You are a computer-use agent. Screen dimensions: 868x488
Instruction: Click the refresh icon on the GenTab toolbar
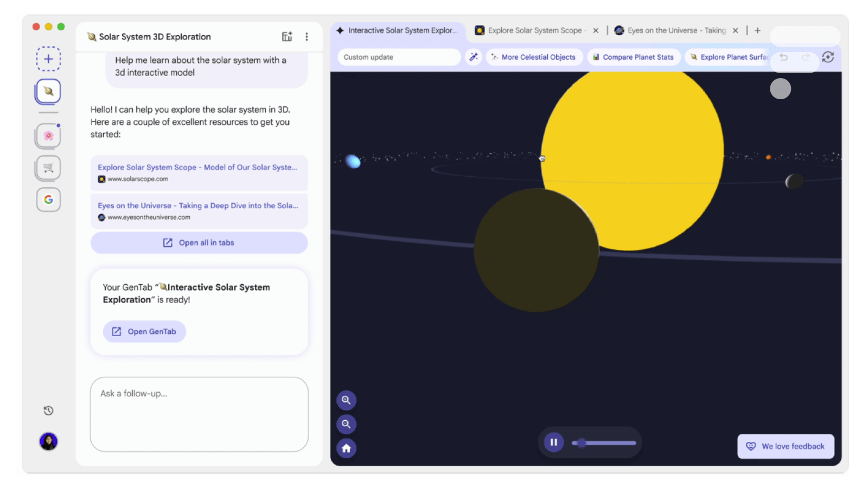pos(828,57)
